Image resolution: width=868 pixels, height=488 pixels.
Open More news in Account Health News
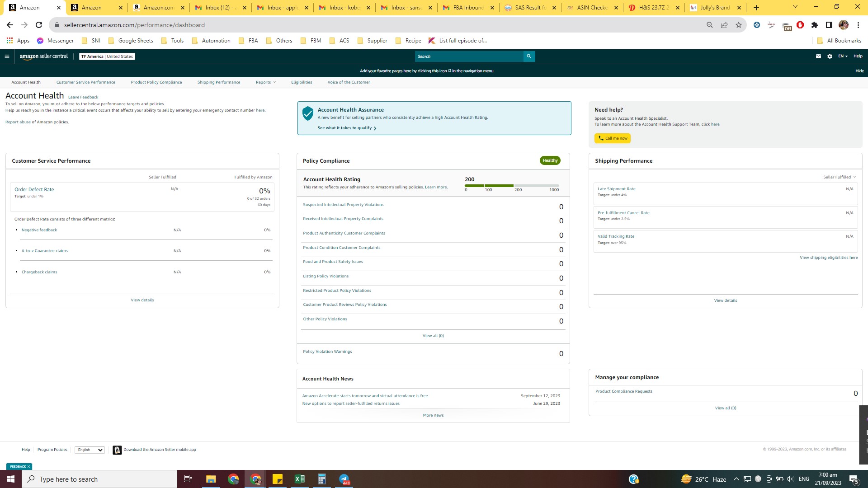pos(433,415)
